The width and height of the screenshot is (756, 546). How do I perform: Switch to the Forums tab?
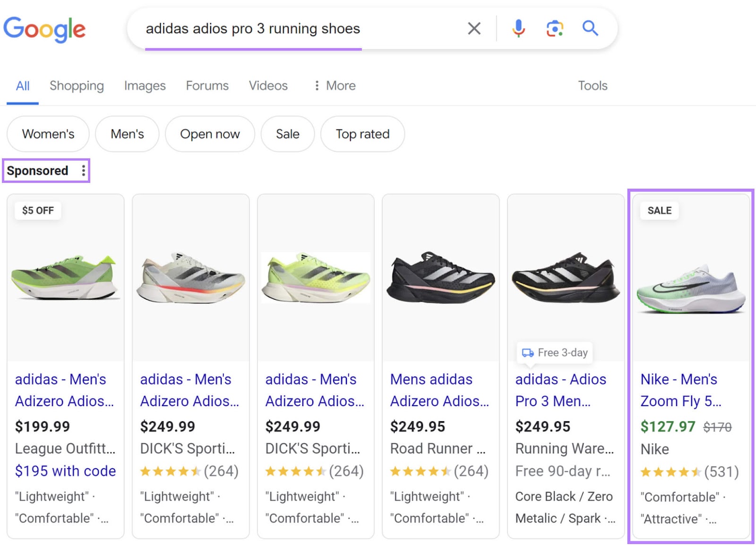coord(207,86)
